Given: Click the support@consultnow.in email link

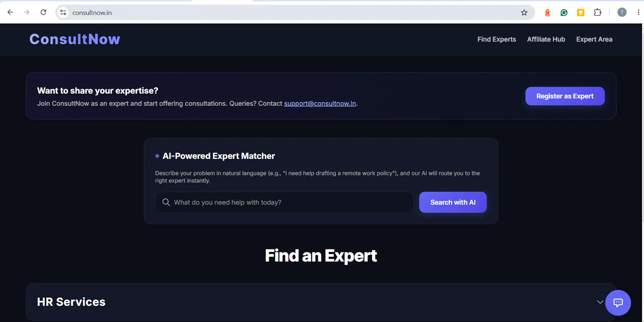Looking at the screenshot, I should [x=320, y=103].
